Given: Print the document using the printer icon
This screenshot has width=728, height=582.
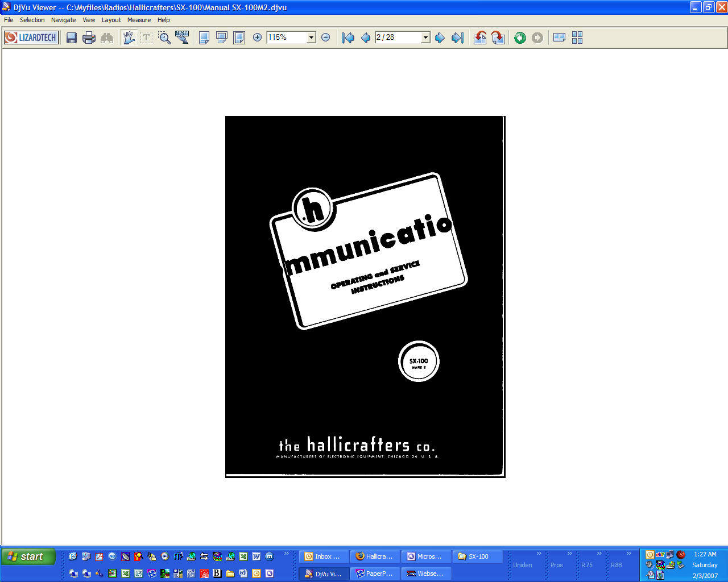Looking at the screenshot, I should (89, 38).
